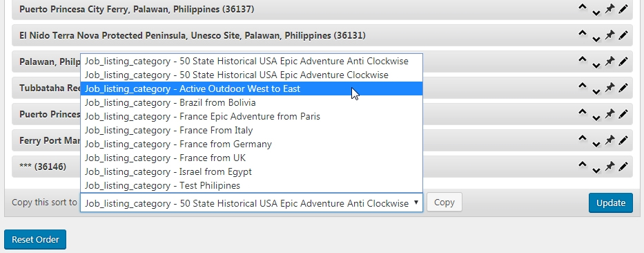Move the *** (36146) row up
The image size is (644, 253).
583,165
